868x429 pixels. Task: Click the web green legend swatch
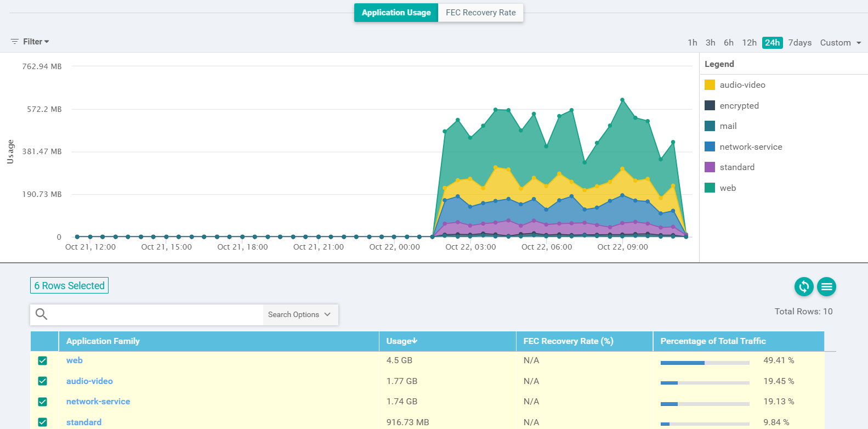click(x=710, y=188)
